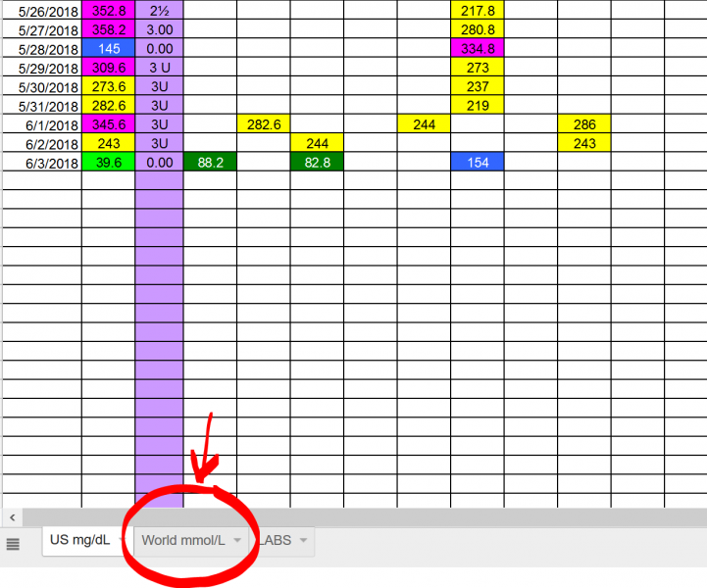Click the yellow cell containing 217.8

(x=477, y=11)
